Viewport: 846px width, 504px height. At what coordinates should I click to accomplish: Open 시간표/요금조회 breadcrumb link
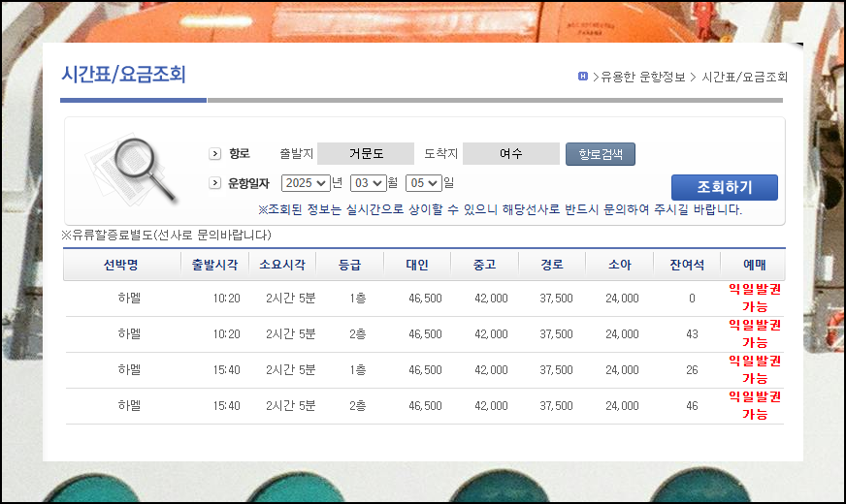pyautogui.click(x=744, y=78)
